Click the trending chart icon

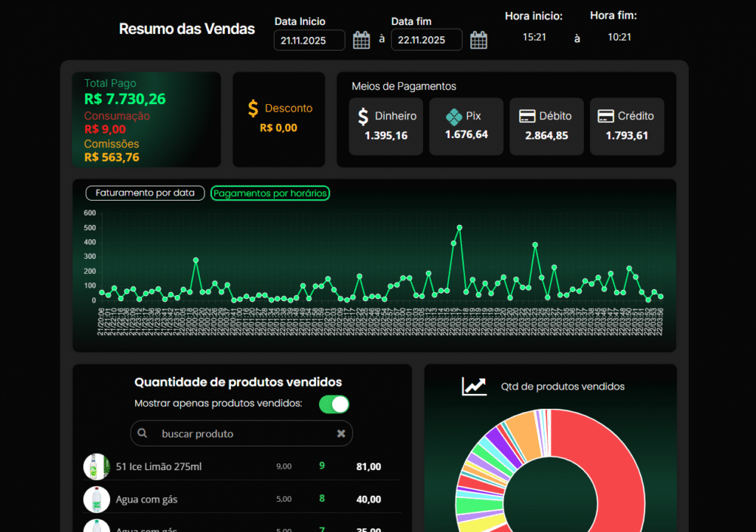coord(474,386)
